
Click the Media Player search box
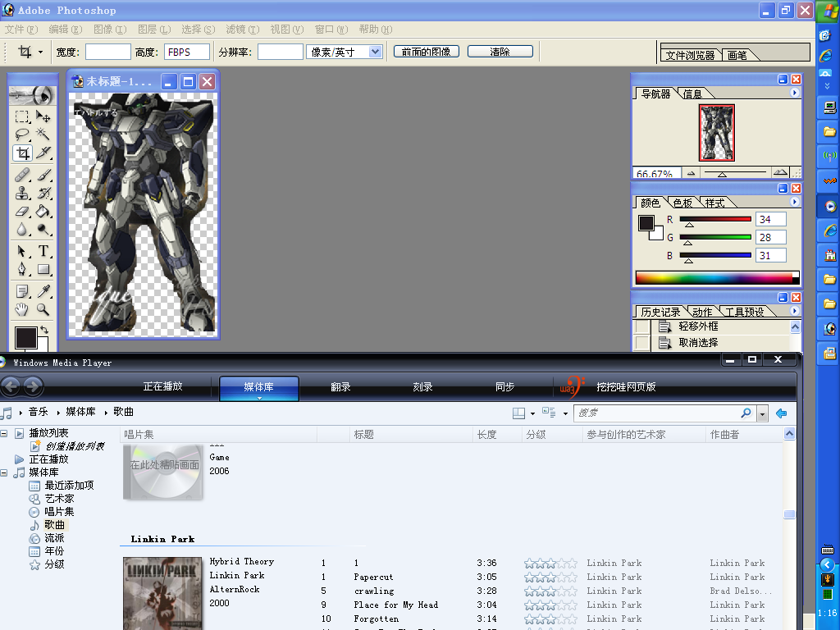coord(664,413)
